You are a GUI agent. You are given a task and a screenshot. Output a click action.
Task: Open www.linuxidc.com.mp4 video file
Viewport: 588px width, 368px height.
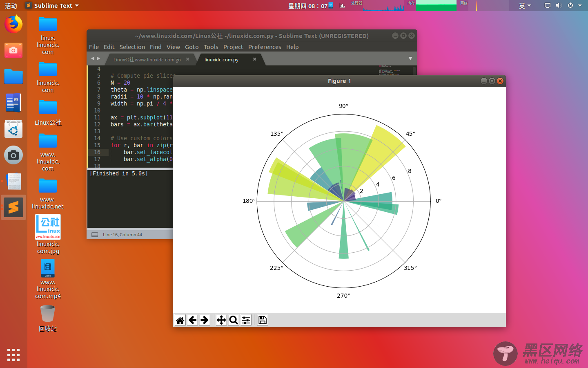click(x=48, y=280)
